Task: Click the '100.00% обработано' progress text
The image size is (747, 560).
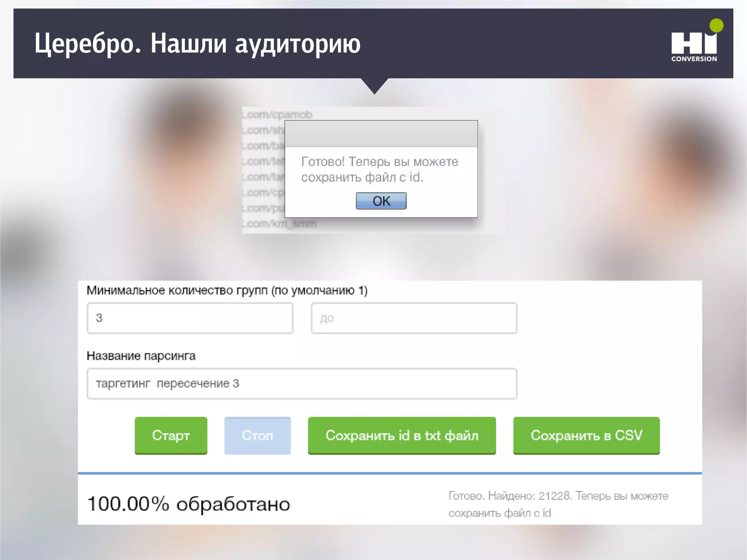Action: pos(189,504)
